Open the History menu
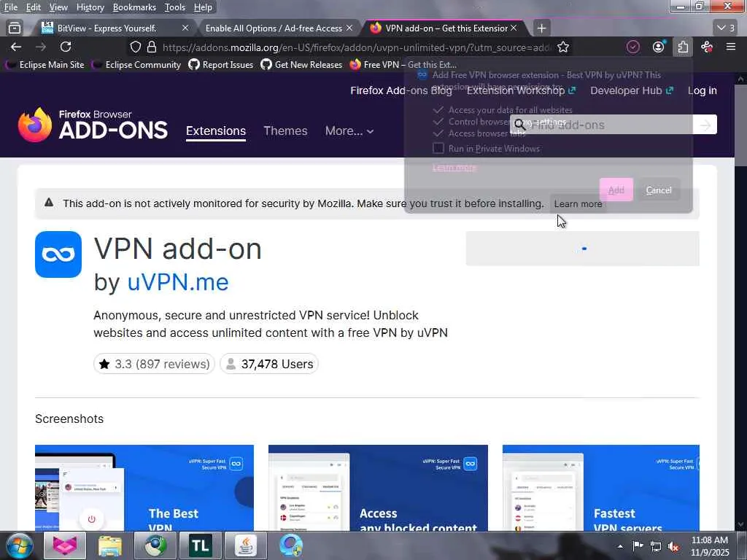Screen dimensions: 747x560 (x=90, y=7)
